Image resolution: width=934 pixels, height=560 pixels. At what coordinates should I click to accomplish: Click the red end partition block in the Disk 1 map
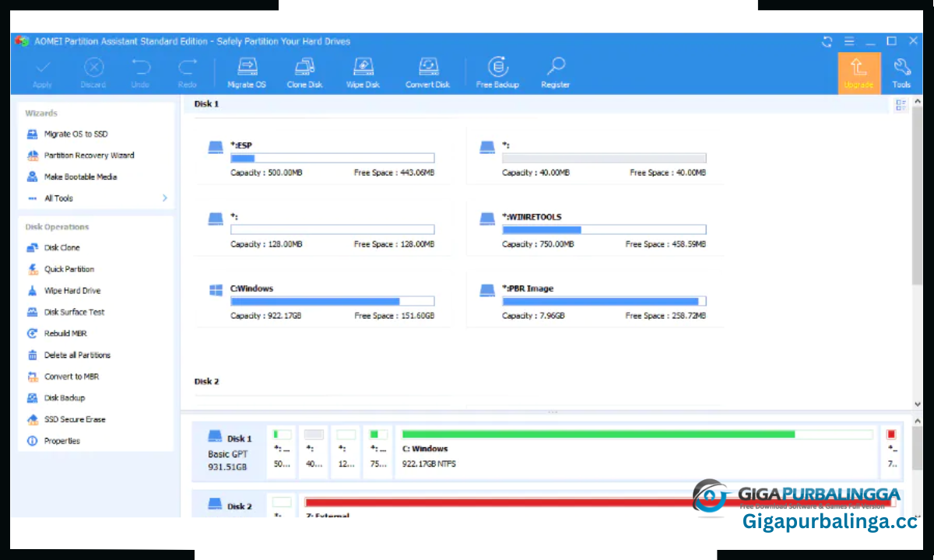pyautogui.click(x=892, y=451)
